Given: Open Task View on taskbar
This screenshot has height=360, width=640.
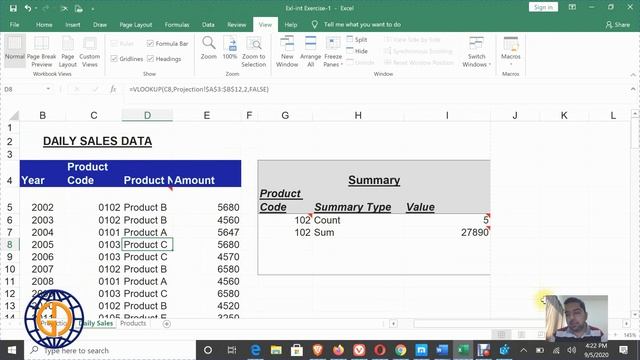Looking at the screenshot, I should (x=232, y=350).
